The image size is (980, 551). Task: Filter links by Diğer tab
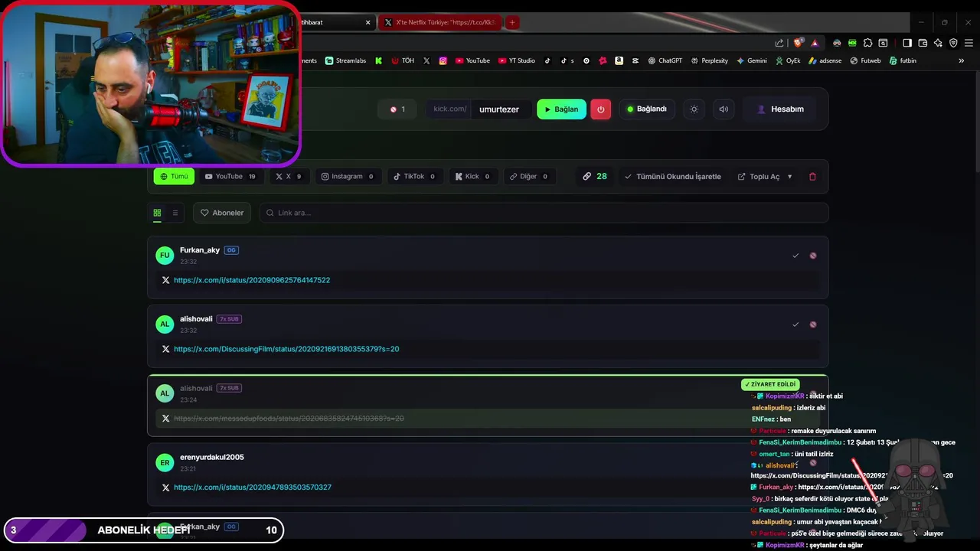pos(528,176)
